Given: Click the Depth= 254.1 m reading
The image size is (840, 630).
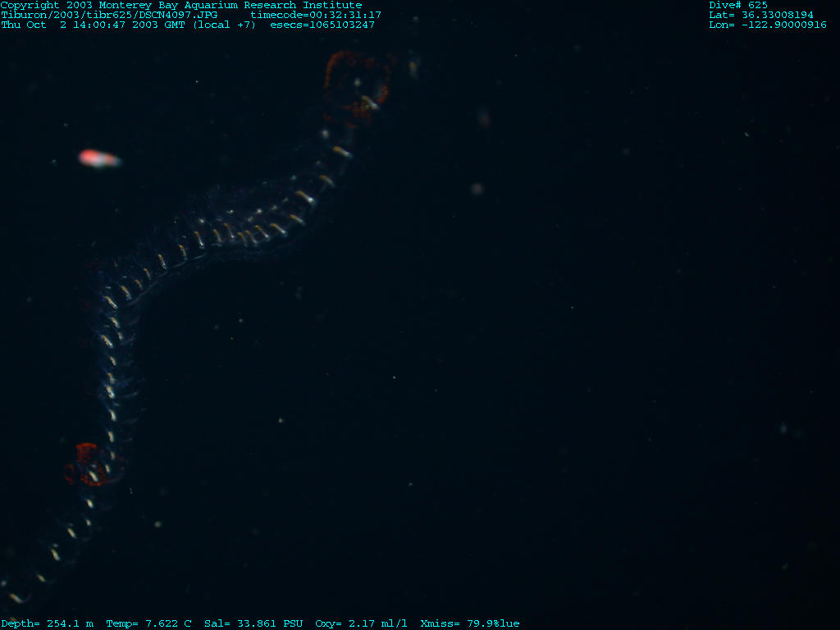Looking at the screenshot, I should [47, 623].
